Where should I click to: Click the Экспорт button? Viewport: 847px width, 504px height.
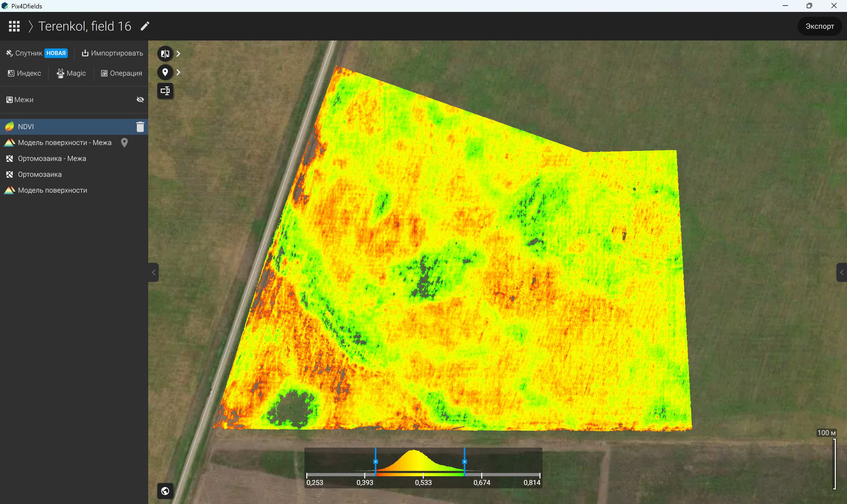pos(819,26)
